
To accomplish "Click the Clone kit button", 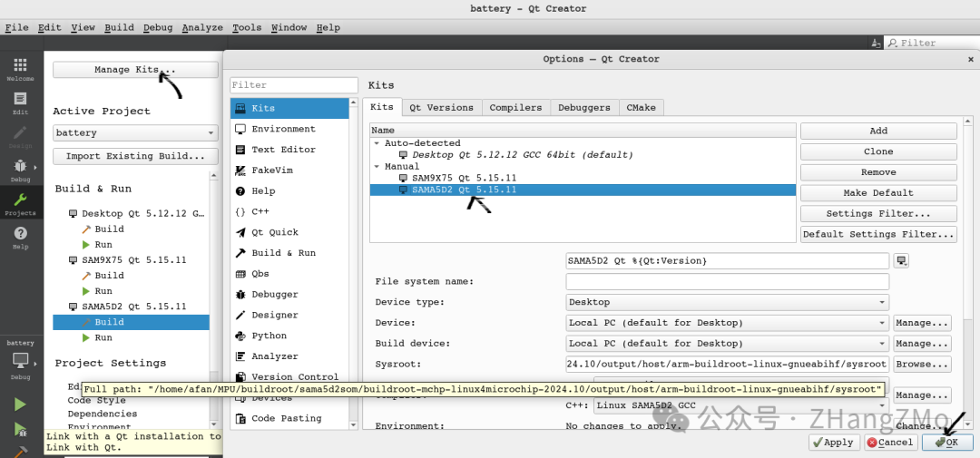I will pyautogui.click(x=878, y=151).
